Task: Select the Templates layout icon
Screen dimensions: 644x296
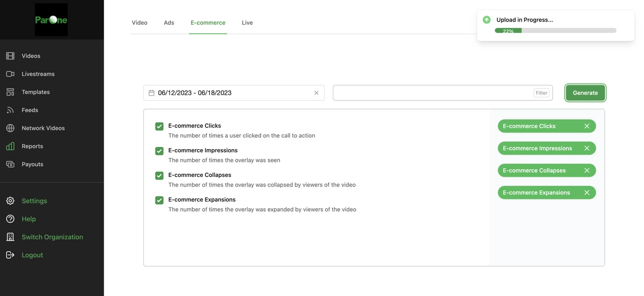Action: [10, 92]
